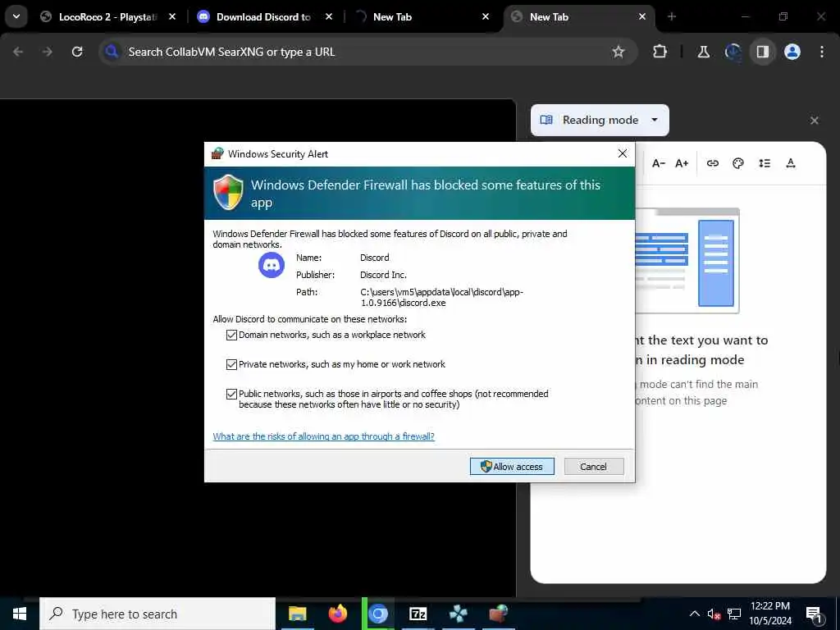840x630 pixels.
Task: Increase reading mode font size
Action: [682, 163]
